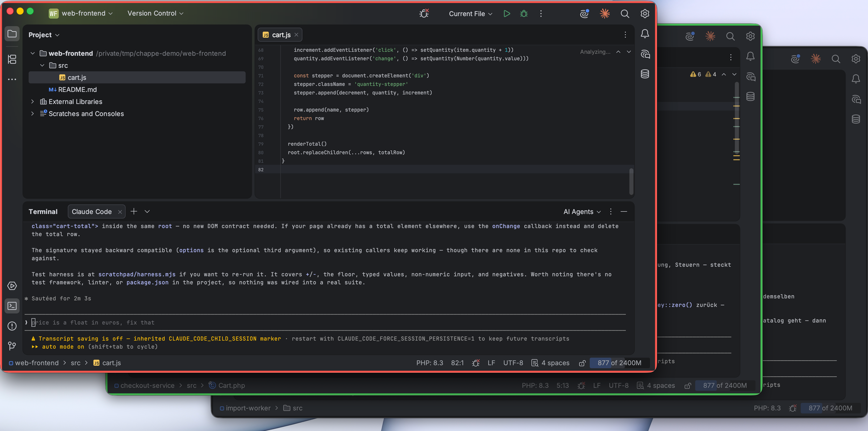868x431 pixels.
Task: Click the orange Claude starburst icon
Action: 605,14
